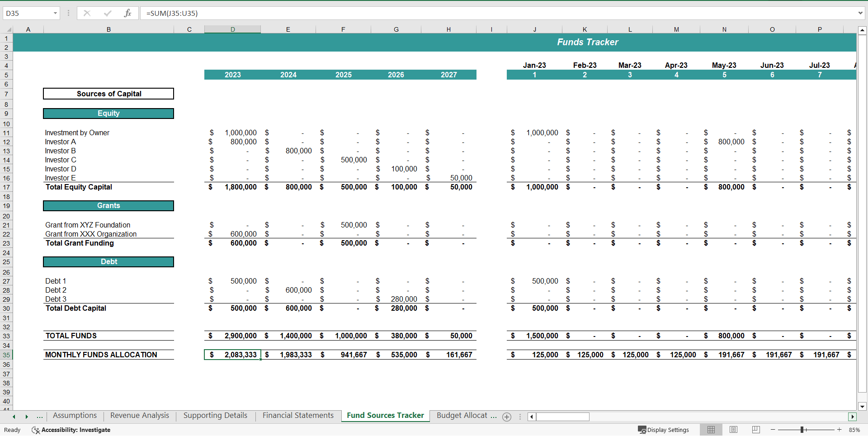This screenshot has width=868, height=436.
Task: Select the Normal view icon in status bar
Action: pos(711,430)
